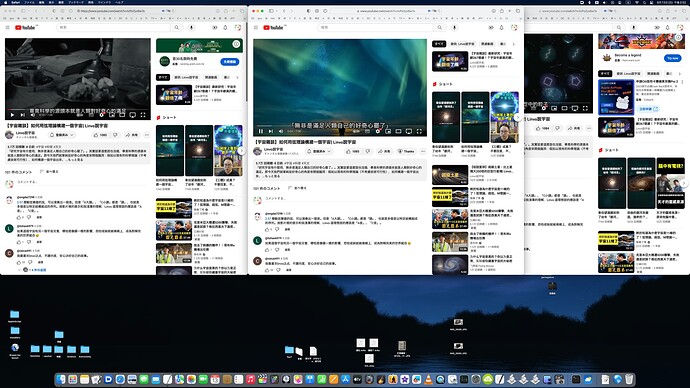Open the notifications bell in middle window header
This screenshot has width=690, height=388.
(x=501, y=27)
